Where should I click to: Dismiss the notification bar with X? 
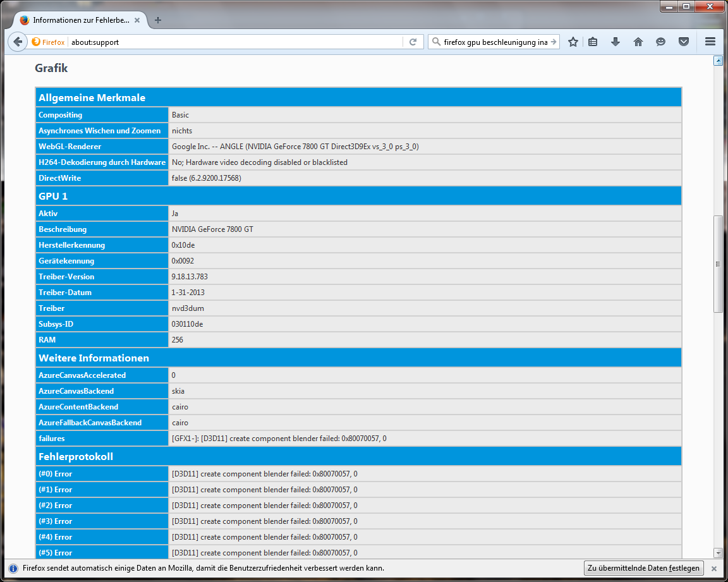(714, 568)
